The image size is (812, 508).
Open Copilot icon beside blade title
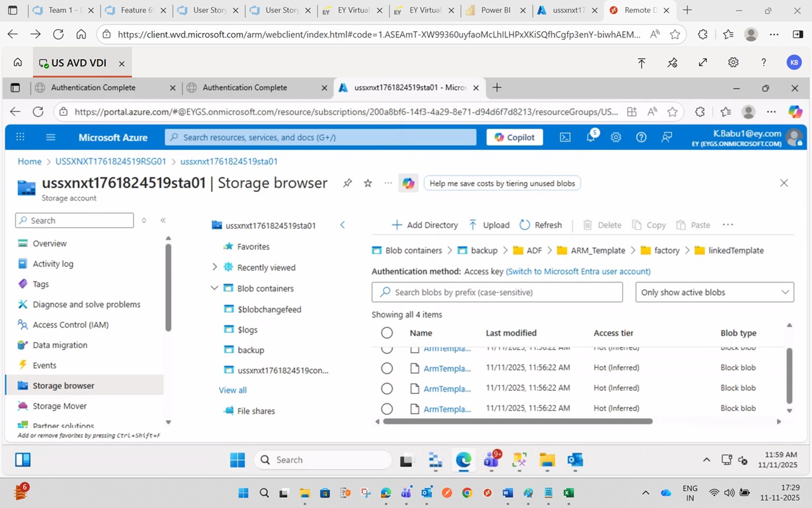pos(409,183)
